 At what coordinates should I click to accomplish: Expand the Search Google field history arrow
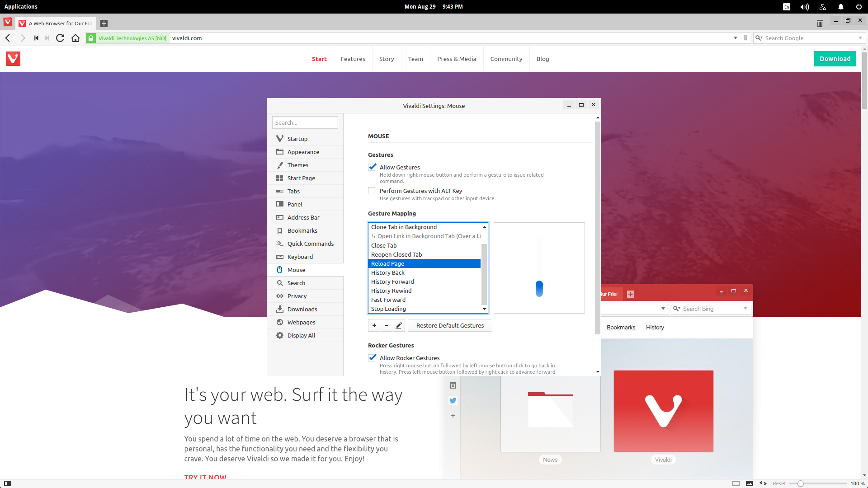[860, 38]
